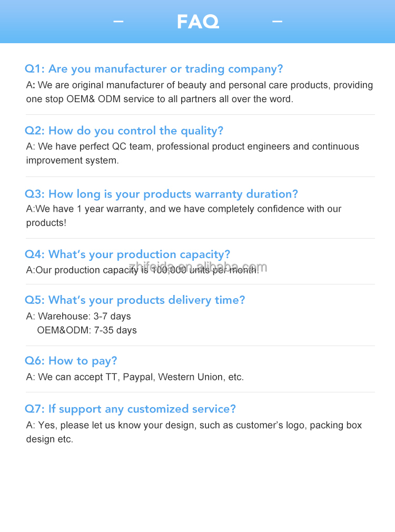Screen dimensions: 395x532
Task: Open the Q6 How to pay question
Action: [71, 361]
